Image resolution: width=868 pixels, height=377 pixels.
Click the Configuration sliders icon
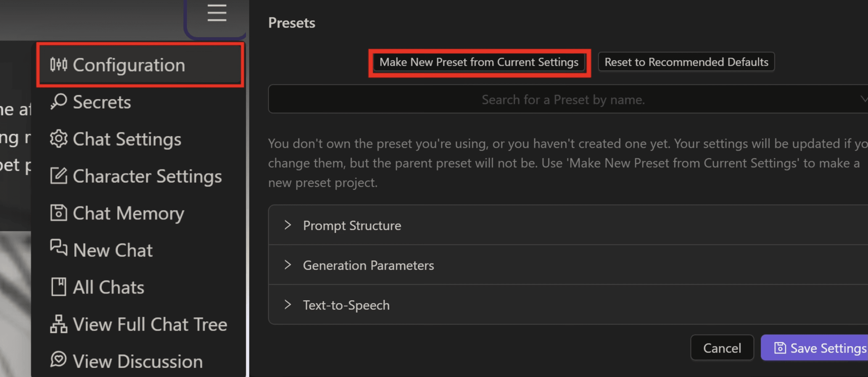[x=59, y=65]
